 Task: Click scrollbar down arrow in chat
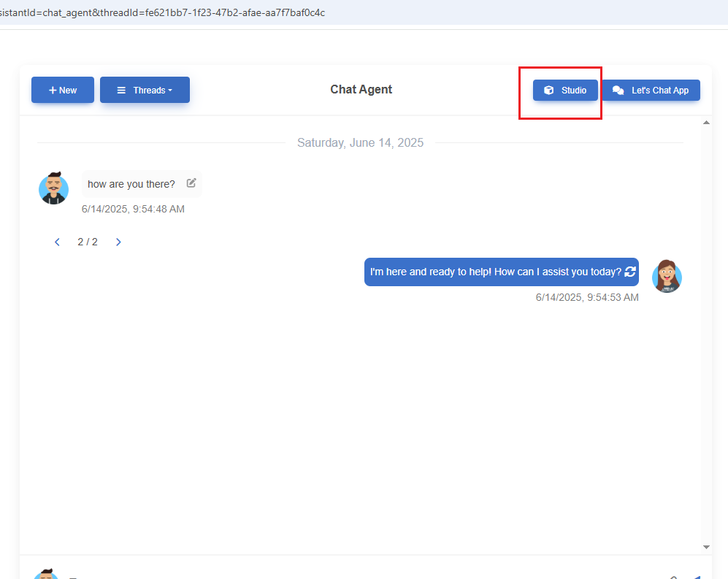point(706,548)
